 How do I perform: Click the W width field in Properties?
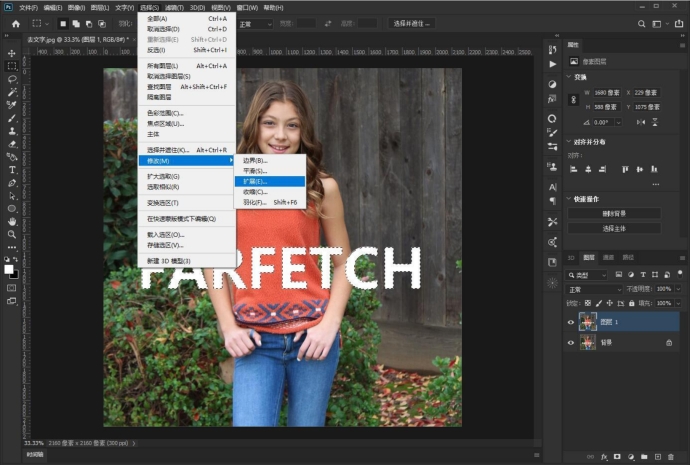click(x=606, y=93)
